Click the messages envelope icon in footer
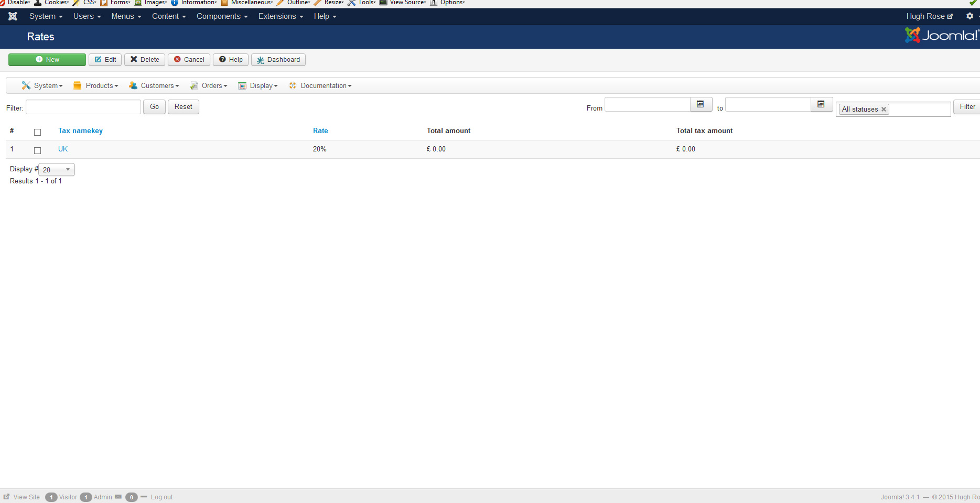This screenshot has width=980, height=503. [x=118, y=497]
